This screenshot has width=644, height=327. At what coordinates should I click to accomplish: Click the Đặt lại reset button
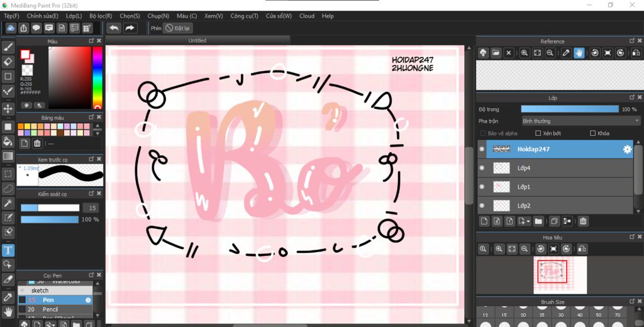click(x=178, y=28)
